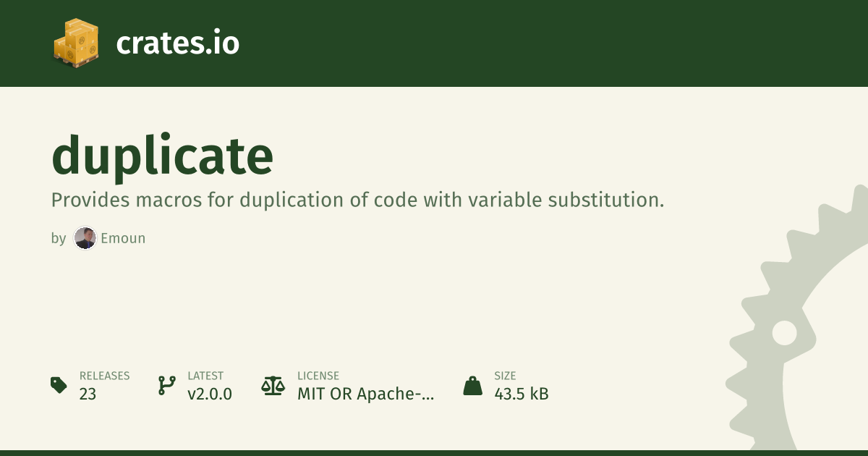Click the weight size icon
The height and width of the screenshot is (456, 868).
coord(472,385)
